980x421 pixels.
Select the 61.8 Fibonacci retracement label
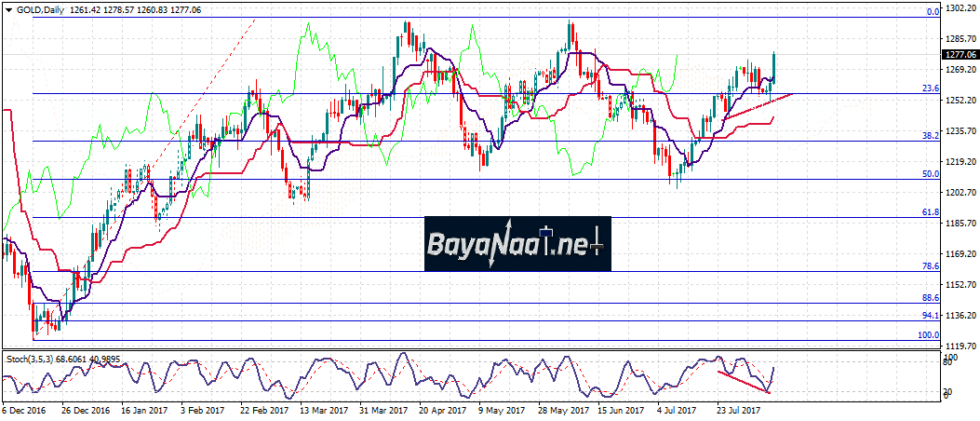[928, 212]
